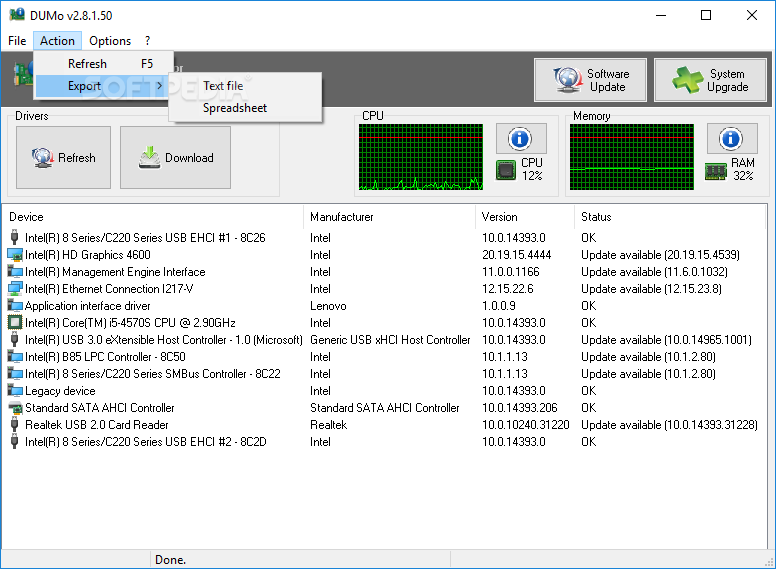This screenshot has width=776, height=569.
Task: Click the RAM module icon
Action: point(716,172)
